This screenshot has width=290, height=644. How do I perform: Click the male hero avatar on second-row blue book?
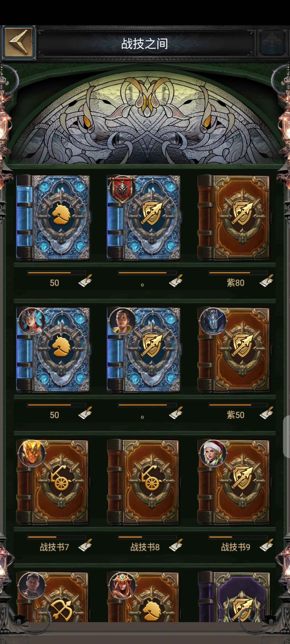pyautogui.click(x=123, y=321)
